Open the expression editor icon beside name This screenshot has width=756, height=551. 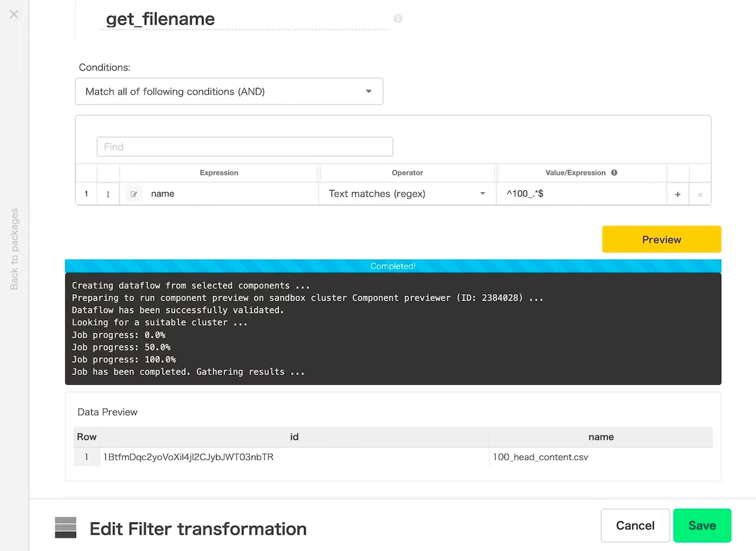134,194
